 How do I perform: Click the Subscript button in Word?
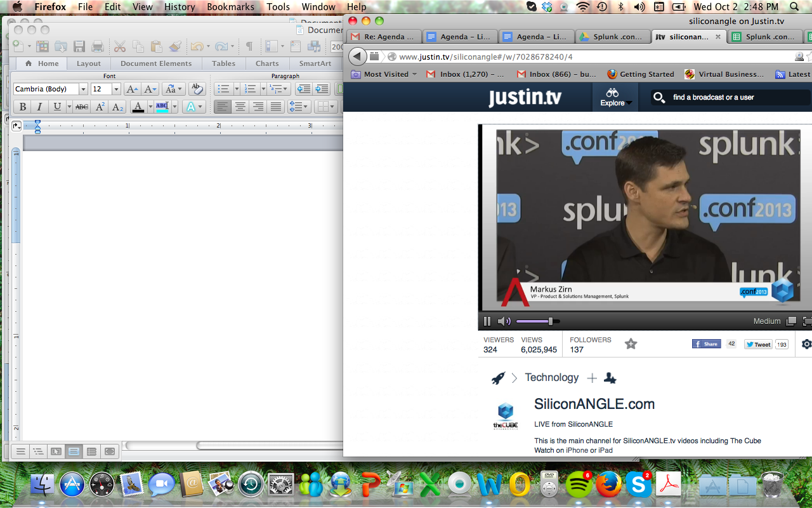(x=118, y=107)
